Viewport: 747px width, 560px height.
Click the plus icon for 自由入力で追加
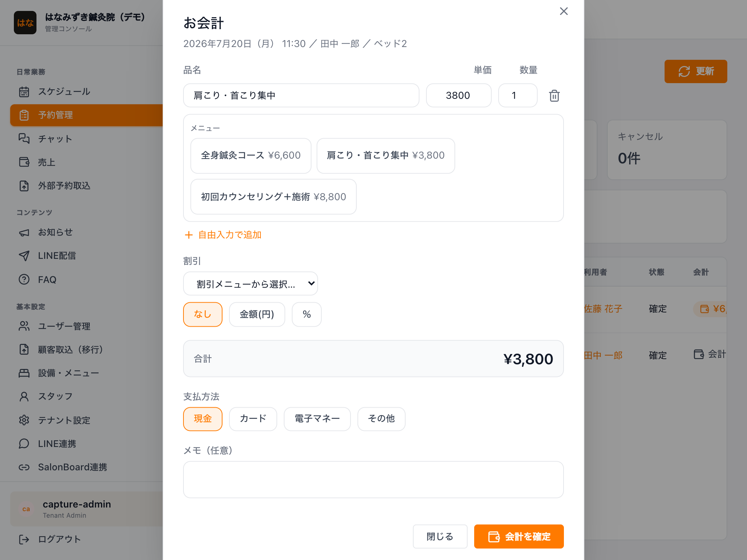[x=189, y=235]
